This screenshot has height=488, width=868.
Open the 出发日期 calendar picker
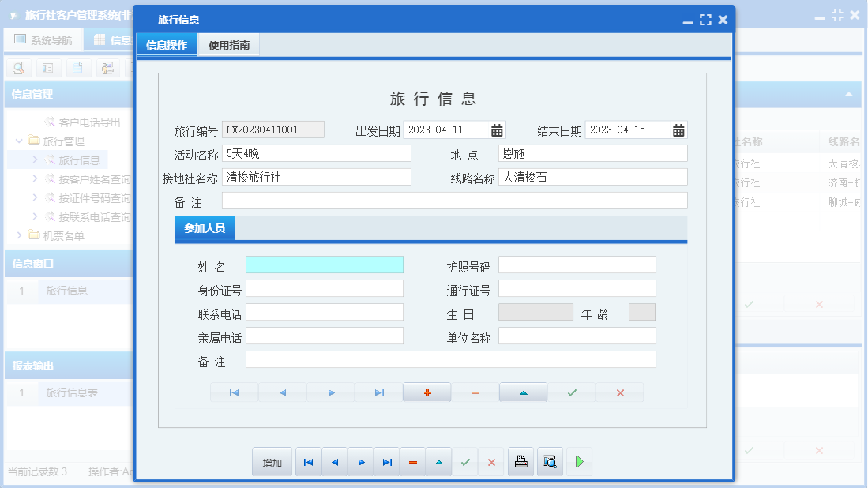coord(495,129)
